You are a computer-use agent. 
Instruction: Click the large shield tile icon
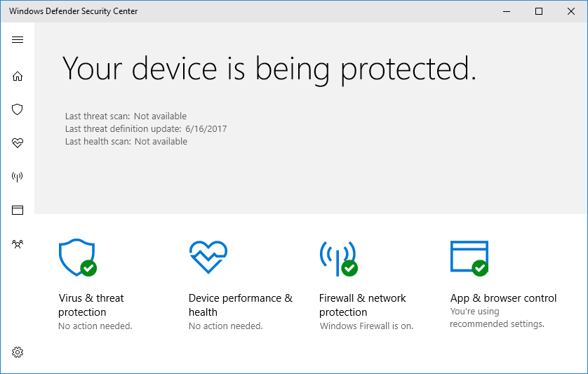point(78,258)
